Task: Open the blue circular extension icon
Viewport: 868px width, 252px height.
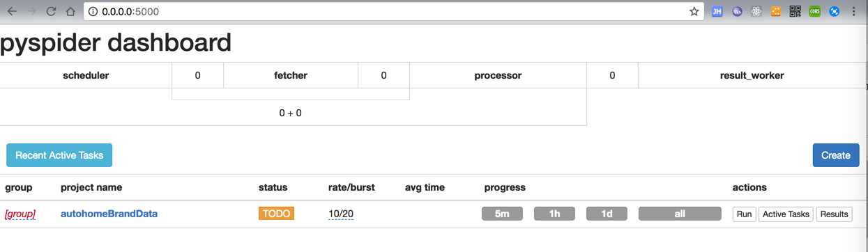Action: pos(834,12)
